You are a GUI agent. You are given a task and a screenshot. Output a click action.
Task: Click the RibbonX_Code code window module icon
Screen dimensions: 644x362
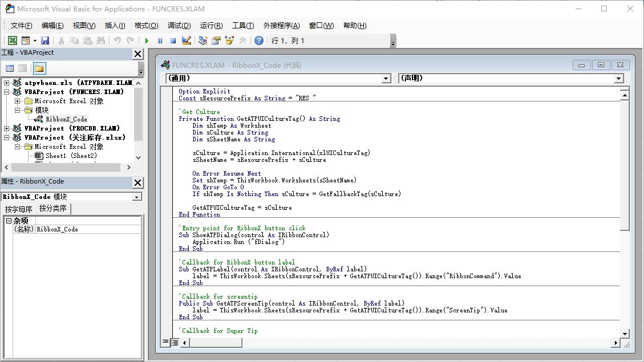point(165,65)
